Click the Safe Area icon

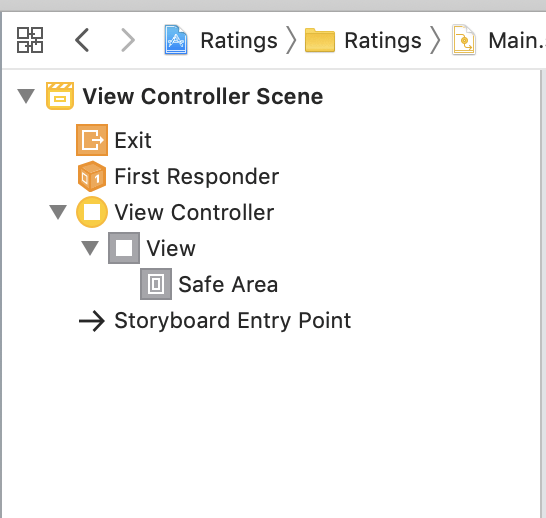tap(156, 284)
